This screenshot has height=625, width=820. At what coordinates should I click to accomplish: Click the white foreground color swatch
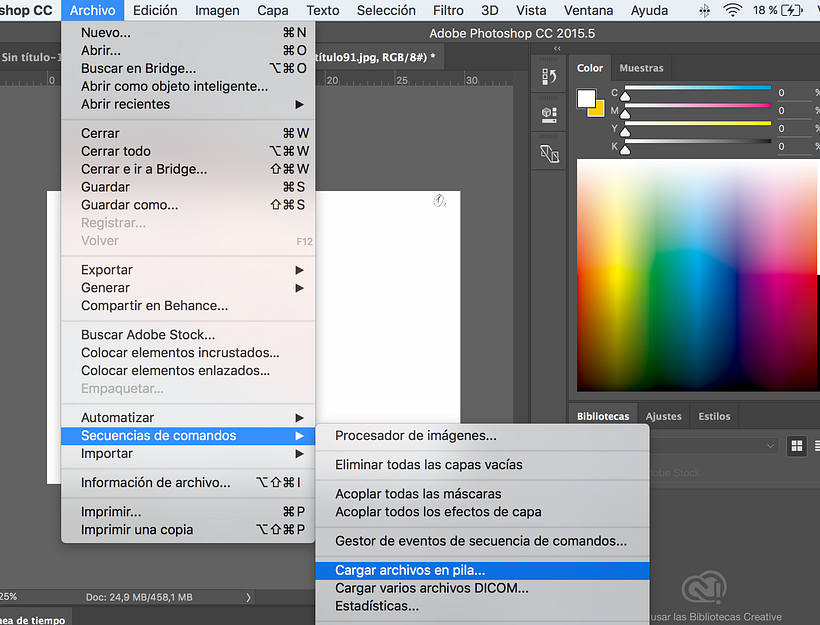(x=586, y=98)
